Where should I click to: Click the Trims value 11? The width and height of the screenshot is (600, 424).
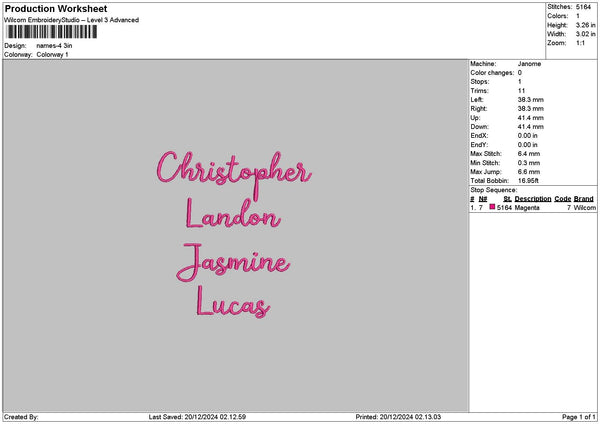[x=521, y=91]
